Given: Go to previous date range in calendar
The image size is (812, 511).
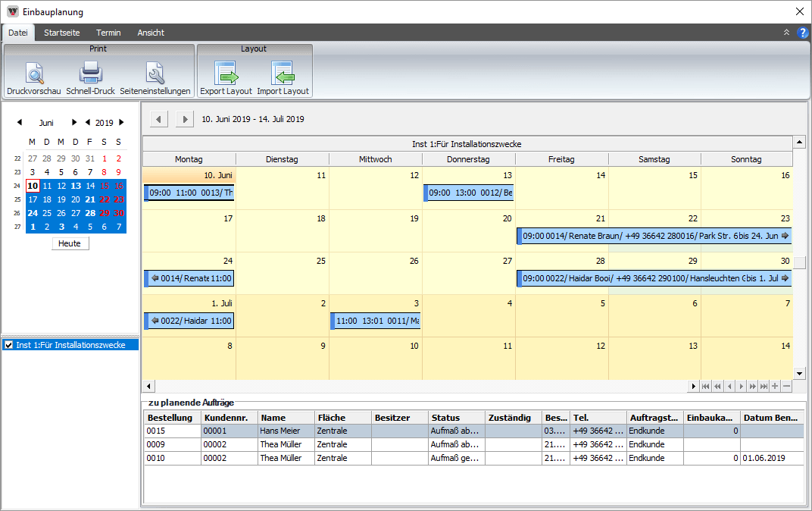Looking at the screenshot, I should (x=159, y=119).
